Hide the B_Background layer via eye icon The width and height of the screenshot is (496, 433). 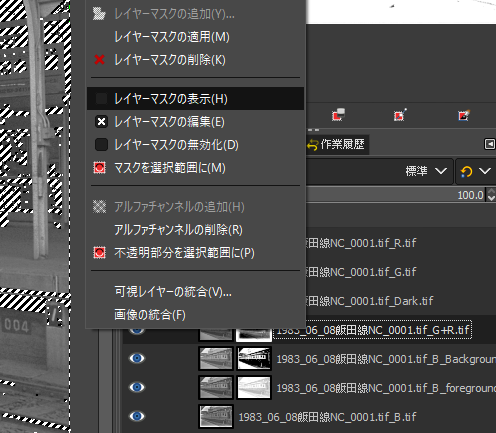coord(137,358)
